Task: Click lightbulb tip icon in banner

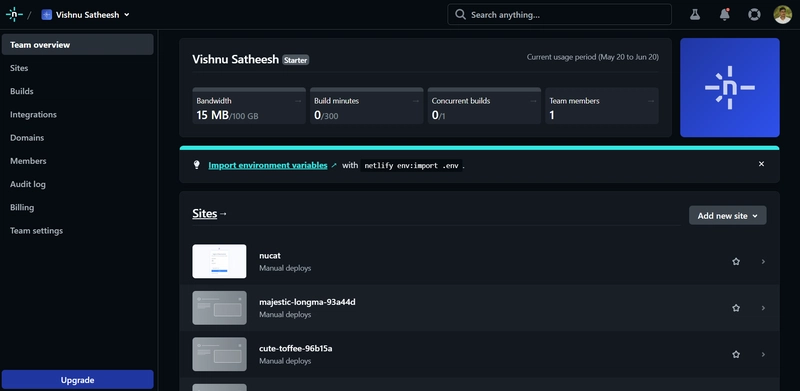Action: click(x=196, y=165)
